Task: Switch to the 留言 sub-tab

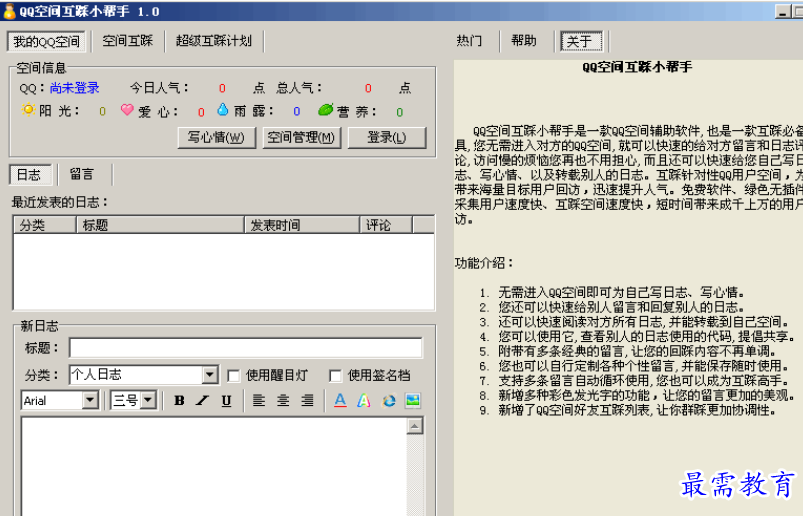Action: tap(82, 175)
